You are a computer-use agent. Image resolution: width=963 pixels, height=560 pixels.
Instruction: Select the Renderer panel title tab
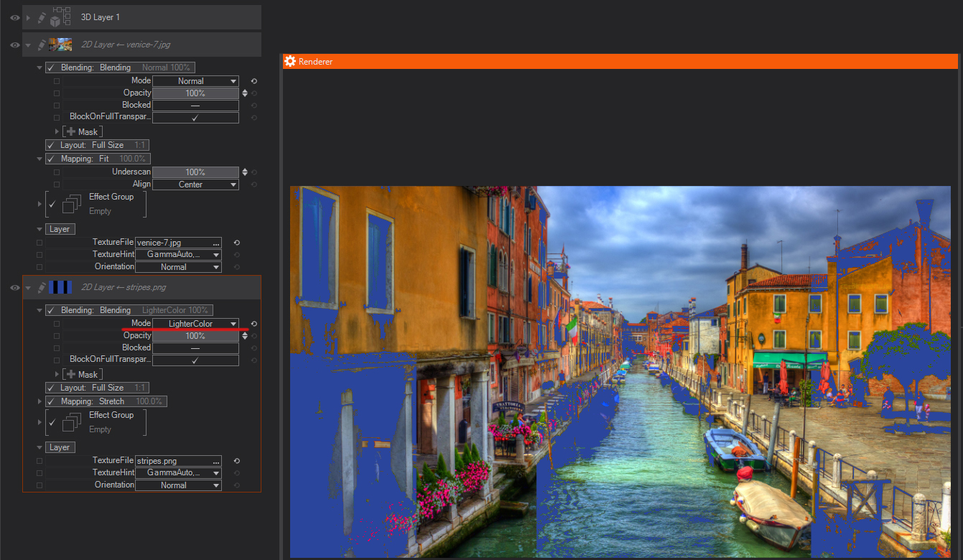315,62
